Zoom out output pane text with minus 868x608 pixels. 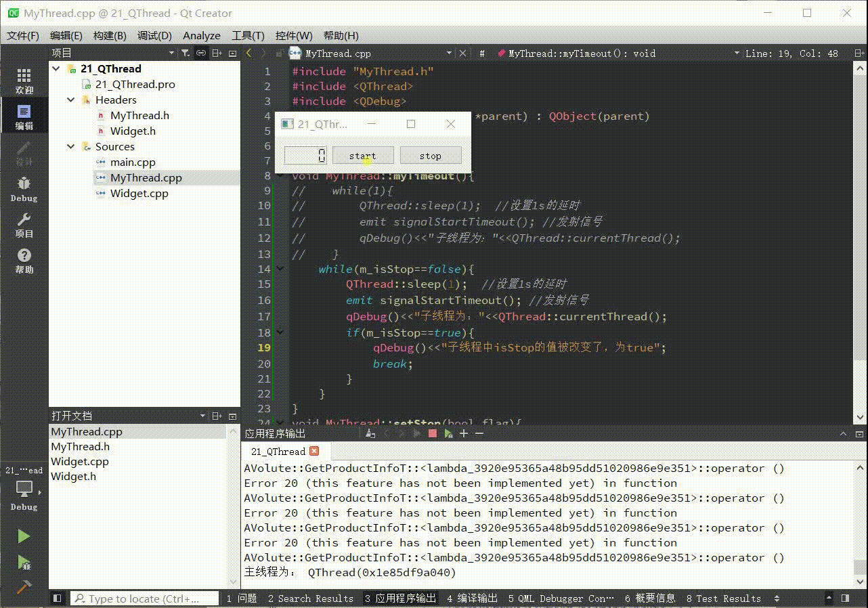pyautogui.click(x=479, y=433)
